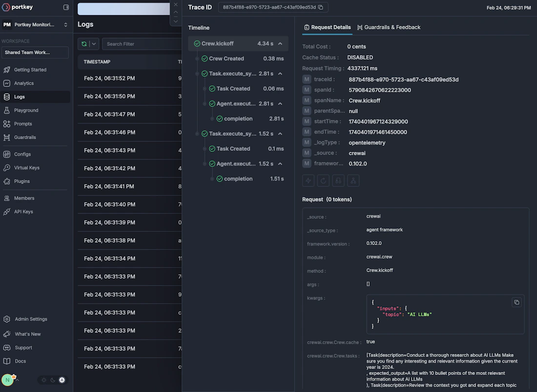
Task: Enable dark mode via the moon toggle
Action: point(52,380)
